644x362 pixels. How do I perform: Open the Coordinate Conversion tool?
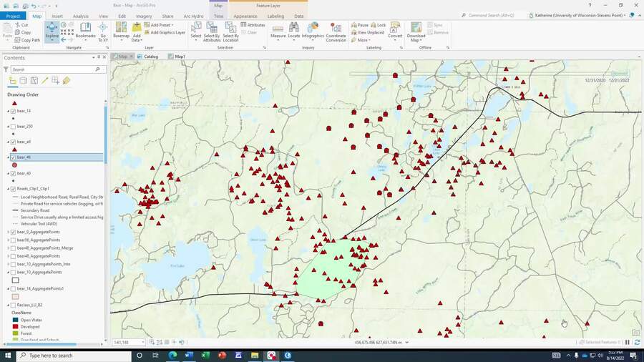[336, 30]
